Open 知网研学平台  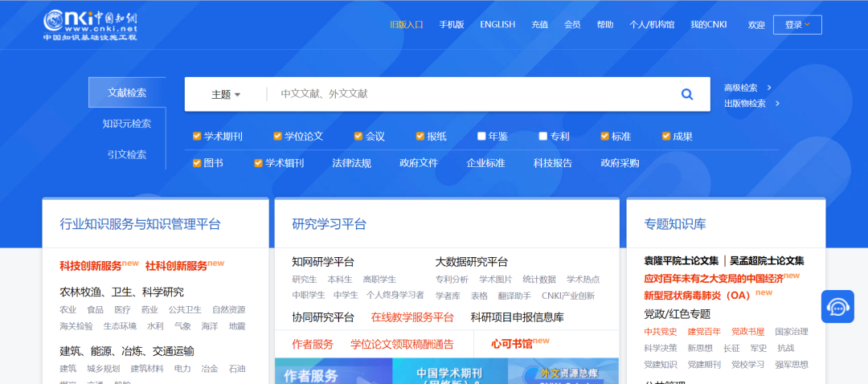coord(323,262)
